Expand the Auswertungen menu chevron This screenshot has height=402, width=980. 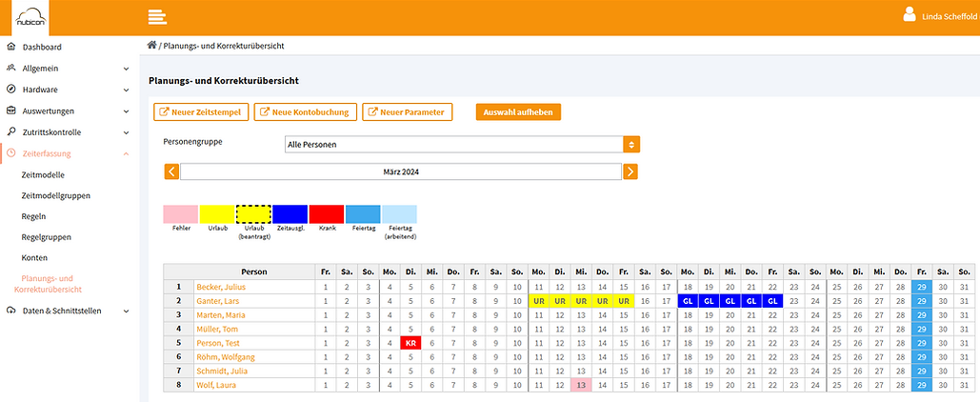[127, 111]
